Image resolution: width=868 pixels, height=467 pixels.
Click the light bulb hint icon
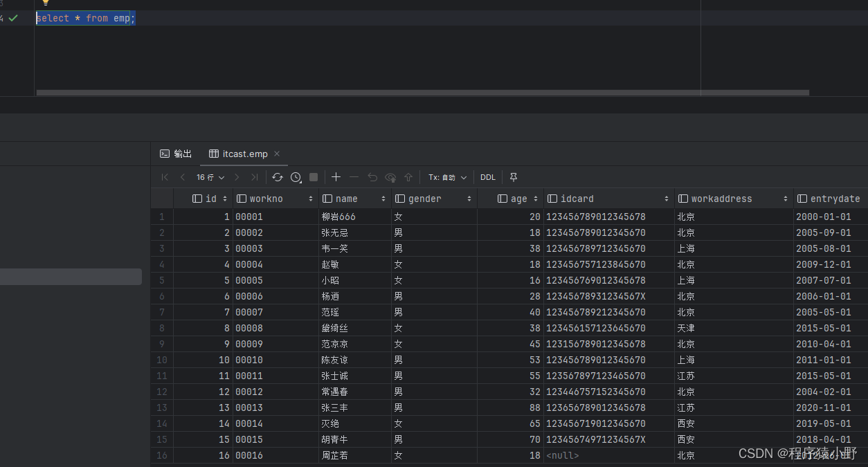click(x=46, y=3)
